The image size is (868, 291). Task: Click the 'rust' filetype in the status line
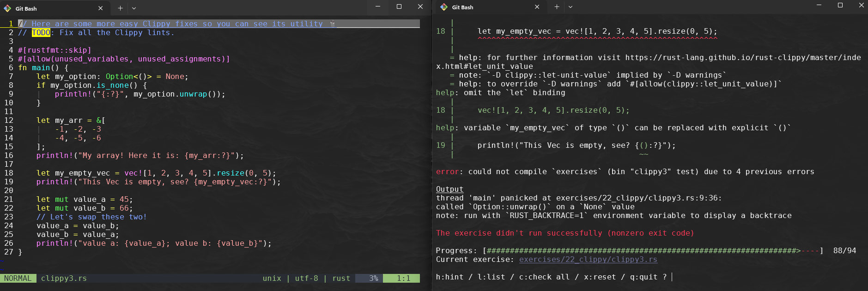341,279
